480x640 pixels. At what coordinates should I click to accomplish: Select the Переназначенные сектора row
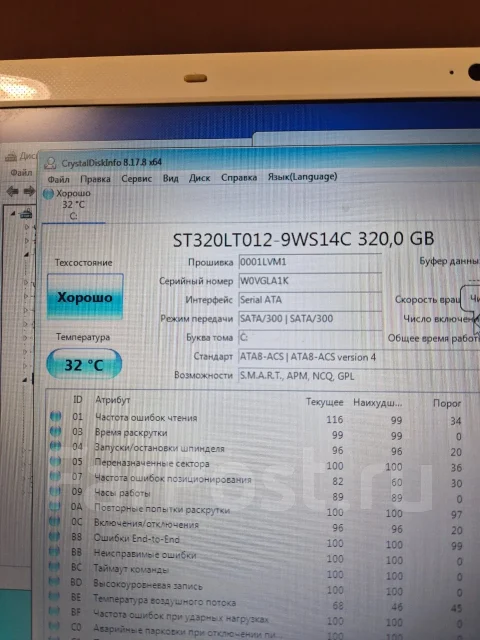(x=264, y=464)
